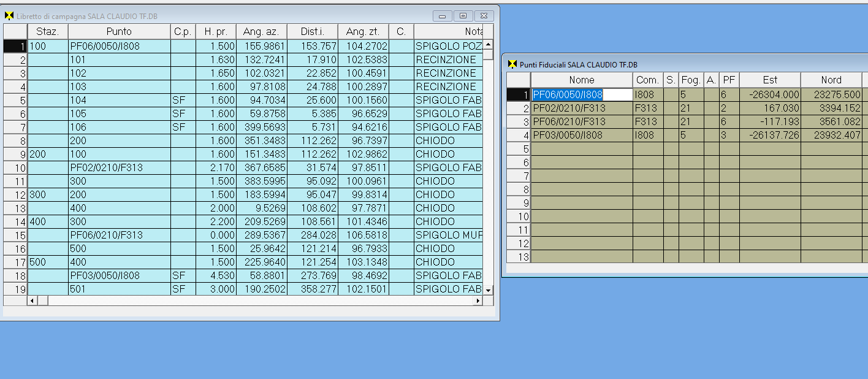This screenshot has height=379, width=868.
Task: Click the H. pr. column header
Action: click(216, 31)
